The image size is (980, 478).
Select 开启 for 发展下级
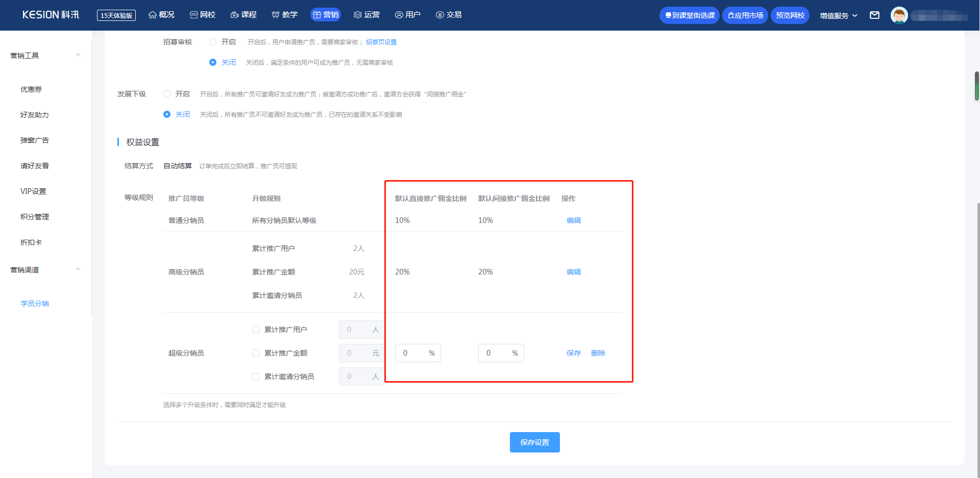click(167, 94)
